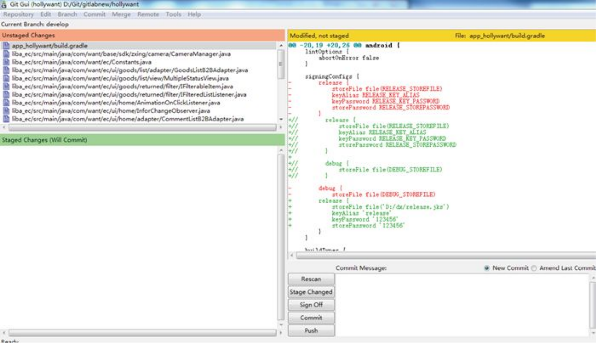Viewport: 607px width, 360px height.
Task: Click the Rescan button
Action: click(311, 279)
